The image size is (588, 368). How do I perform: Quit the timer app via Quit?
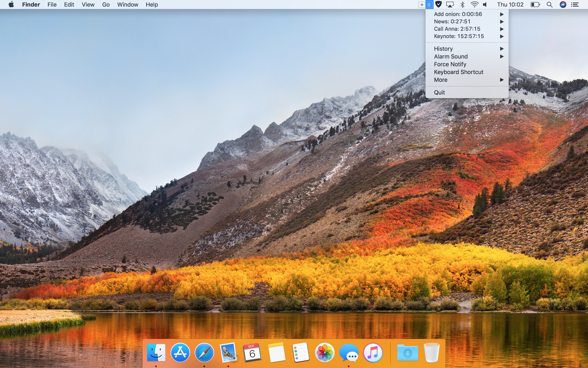point(467,92)
